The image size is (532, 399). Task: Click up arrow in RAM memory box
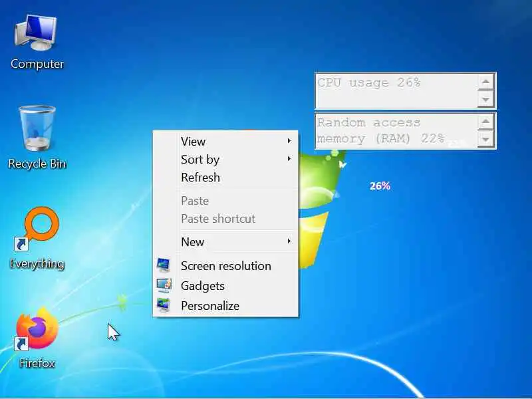click(485, 122)
